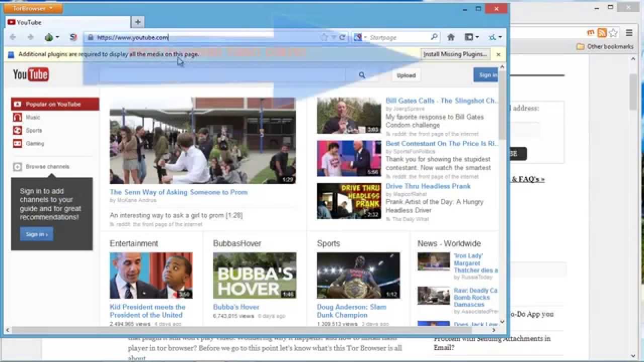Go back with the back arrow
Screen dimensions: 644x362
coord(13,37)
